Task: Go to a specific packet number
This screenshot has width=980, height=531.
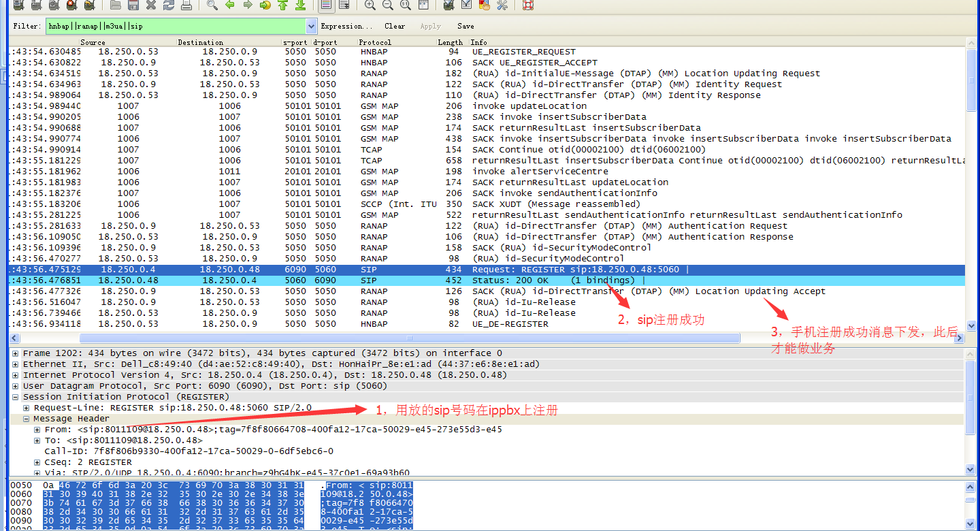Action: (265, 5)
